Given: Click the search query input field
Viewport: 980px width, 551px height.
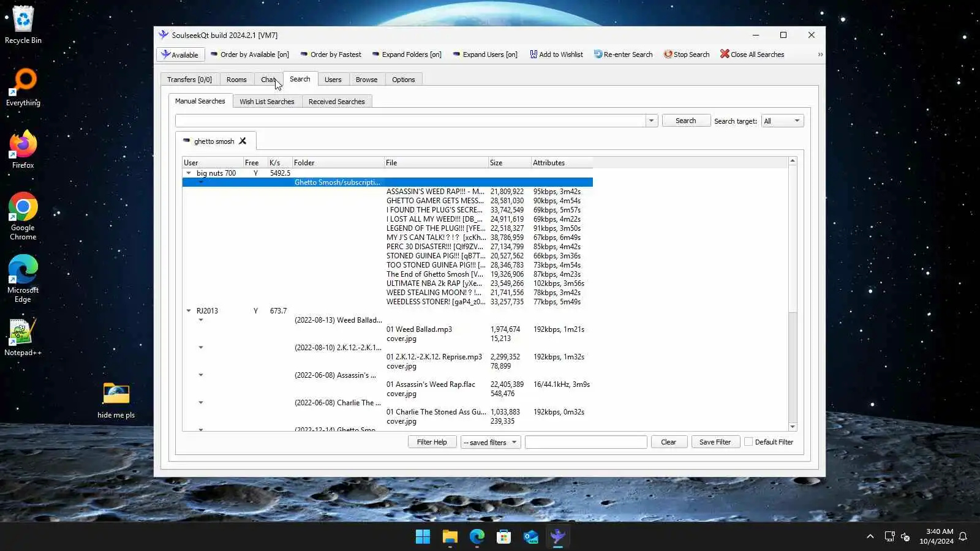Looking at the screenshot, I should (x=410, y=121).
